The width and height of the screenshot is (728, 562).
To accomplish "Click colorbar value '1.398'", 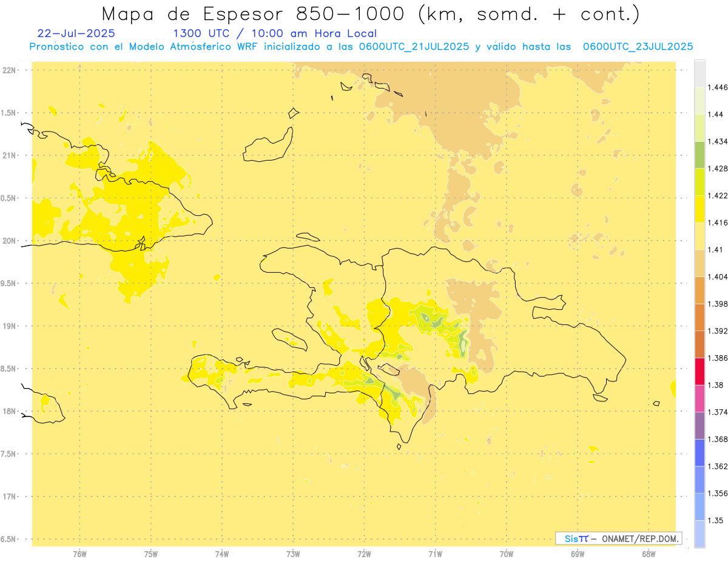I will tap(718, 304).
